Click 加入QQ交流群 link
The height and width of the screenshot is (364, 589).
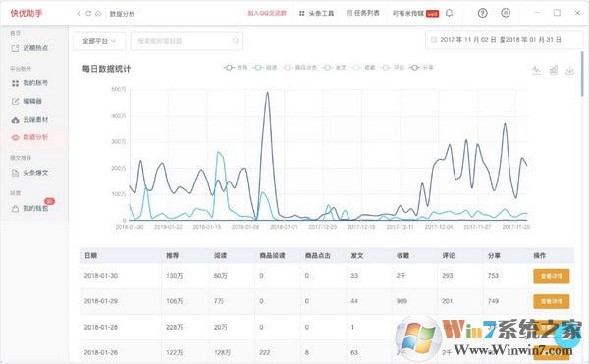[x=267, y=13]
